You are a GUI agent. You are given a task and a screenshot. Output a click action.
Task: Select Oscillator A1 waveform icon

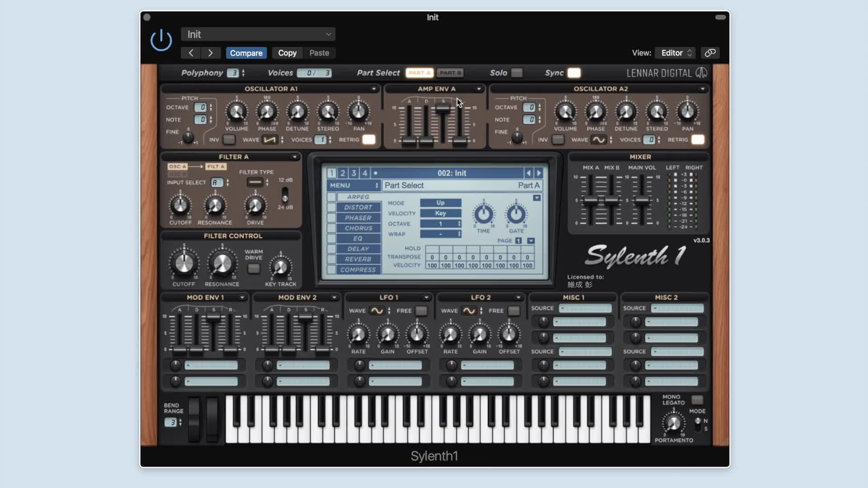click(270, 140)
